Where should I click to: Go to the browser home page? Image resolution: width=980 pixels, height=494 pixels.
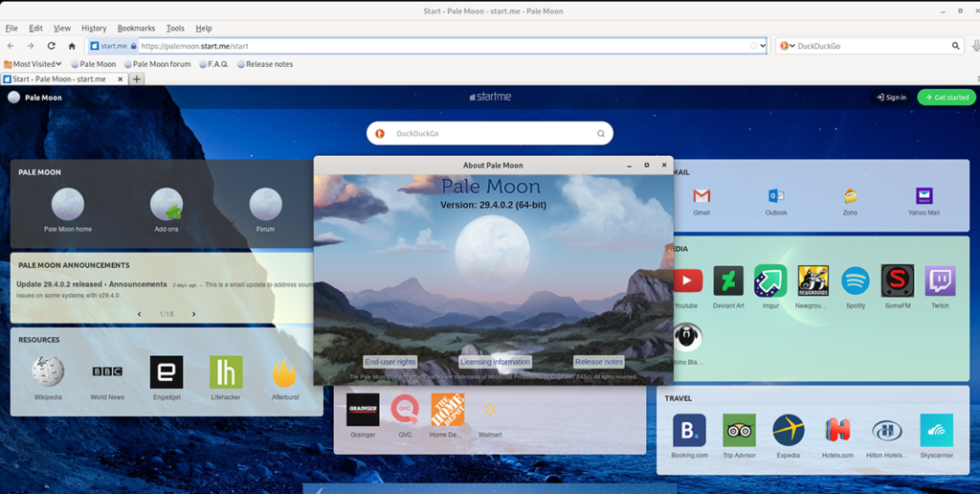(72, 46)
